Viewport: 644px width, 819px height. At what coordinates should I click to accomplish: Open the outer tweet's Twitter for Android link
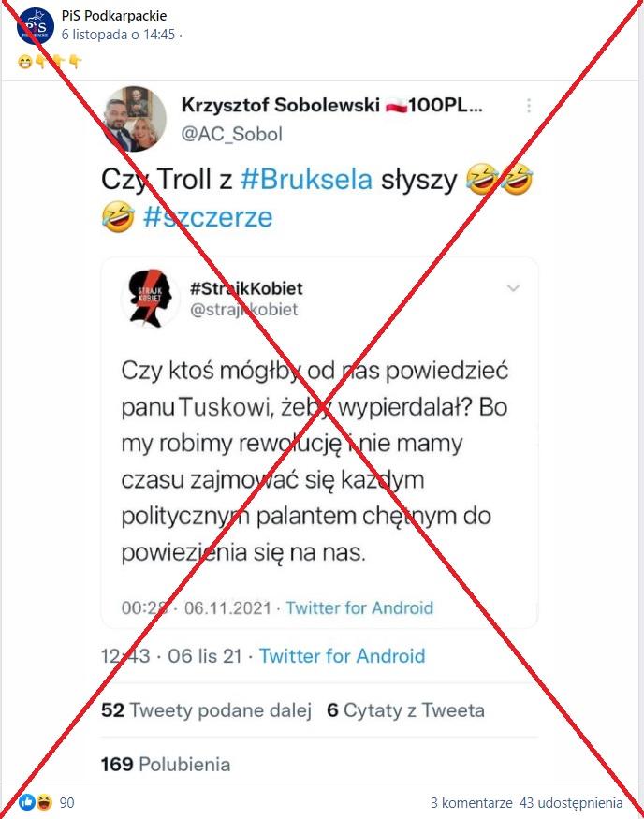coord(343,655)
